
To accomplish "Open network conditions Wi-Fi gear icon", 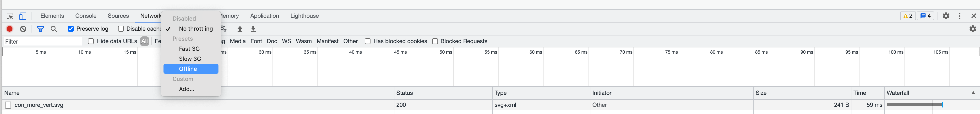I will [x=224, y=29].
